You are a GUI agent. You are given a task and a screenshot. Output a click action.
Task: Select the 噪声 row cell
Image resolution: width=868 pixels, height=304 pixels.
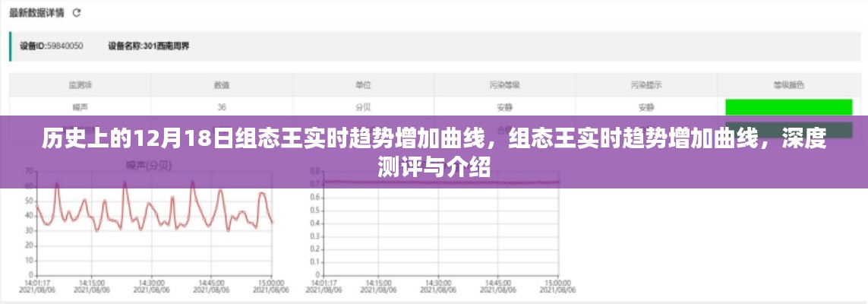click(x=80, y=106)
